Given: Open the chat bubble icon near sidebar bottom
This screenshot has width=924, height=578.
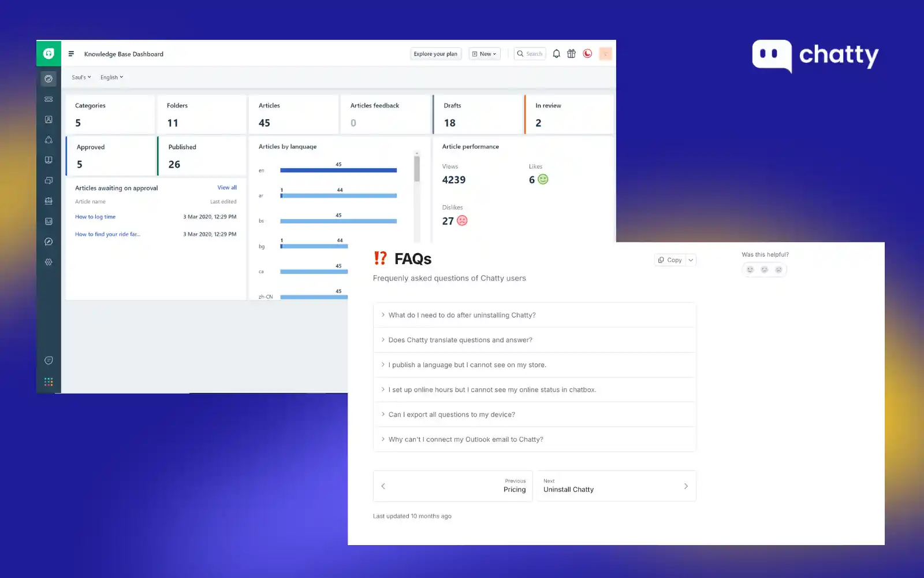Looking at the screenshot, I should coord(49,361).
